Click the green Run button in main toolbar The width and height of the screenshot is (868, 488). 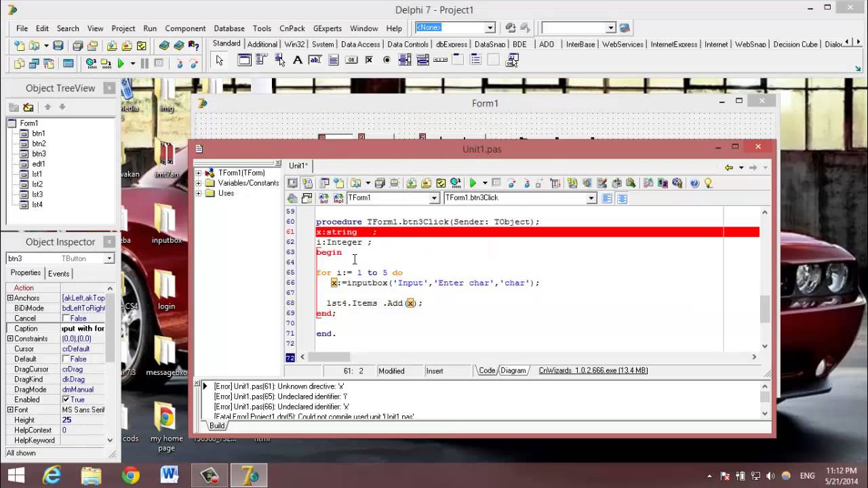(x=121, y=63)
